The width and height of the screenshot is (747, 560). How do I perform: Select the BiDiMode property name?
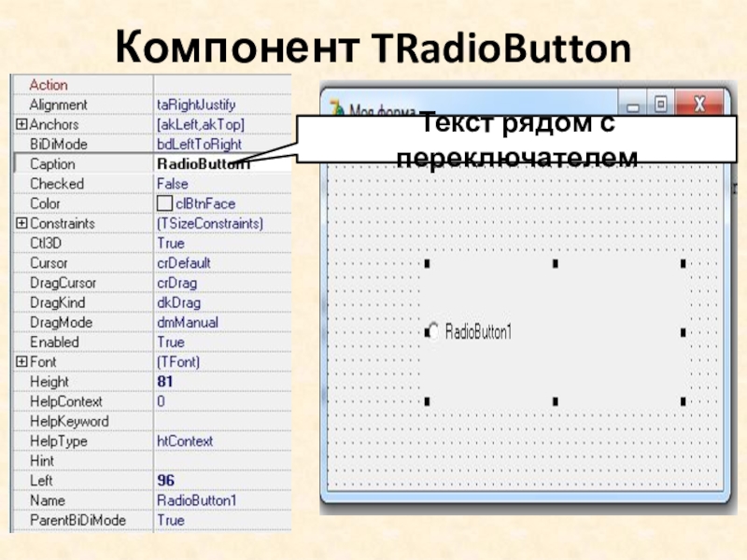pyautogui.click(x=59, y=145)
